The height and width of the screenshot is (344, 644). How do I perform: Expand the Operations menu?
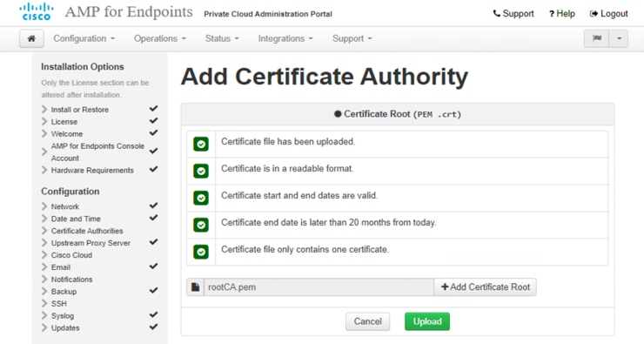click(160, 38)
